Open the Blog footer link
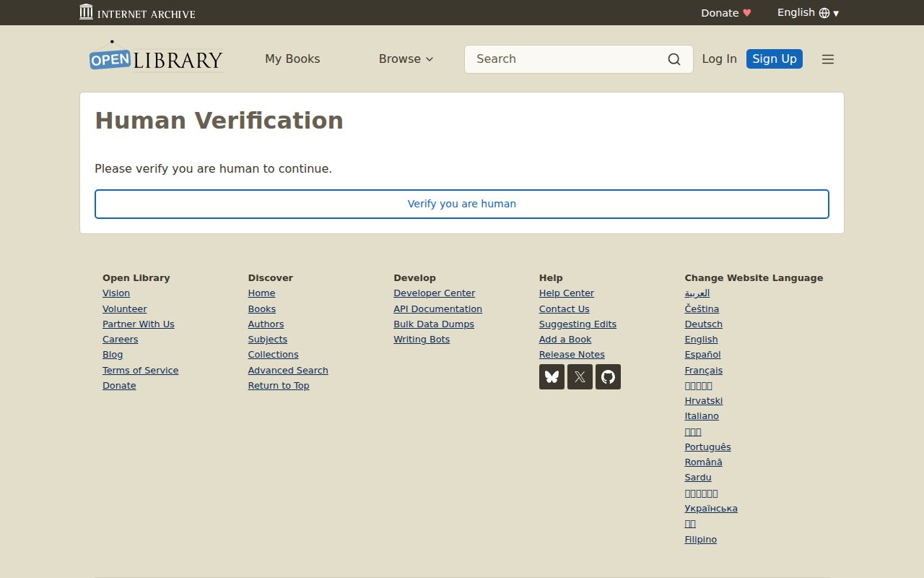 [113, 355]
